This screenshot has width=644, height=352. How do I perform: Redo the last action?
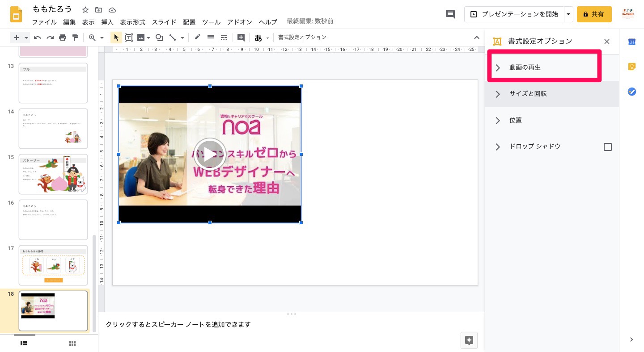pos(50,38)
